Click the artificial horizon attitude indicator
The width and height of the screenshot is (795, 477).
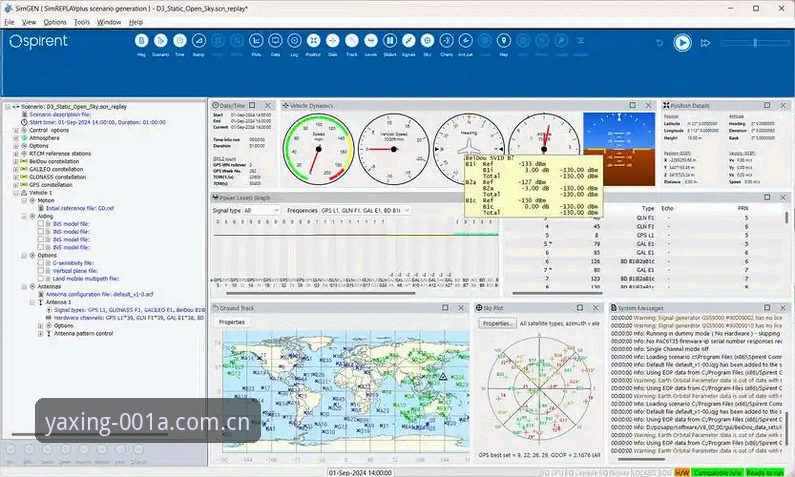[619, 149]
